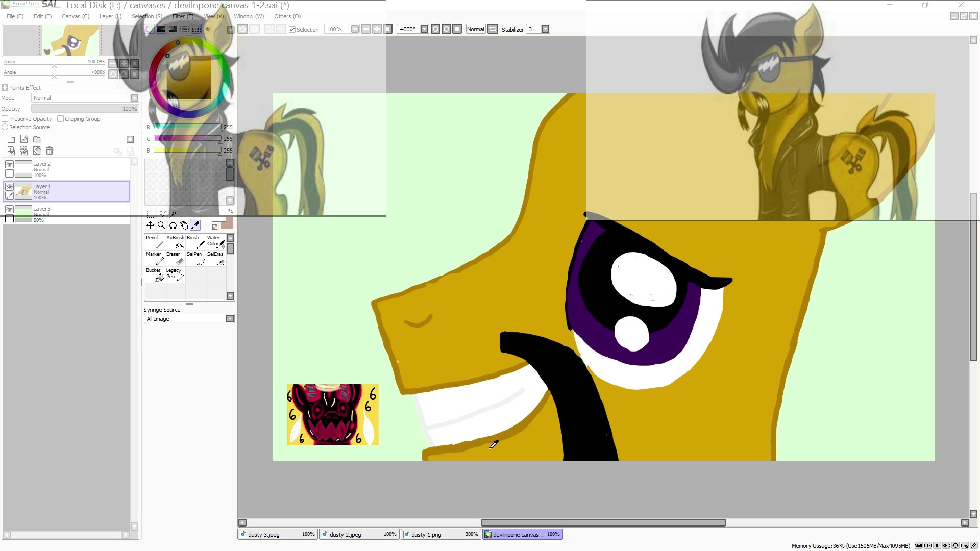Click the navigator zoom out button

113,63
